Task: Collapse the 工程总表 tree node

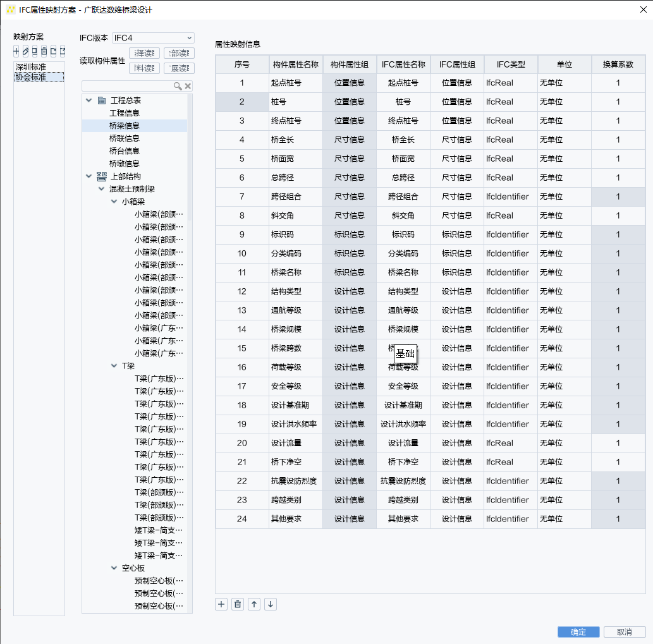Action: 88,100
